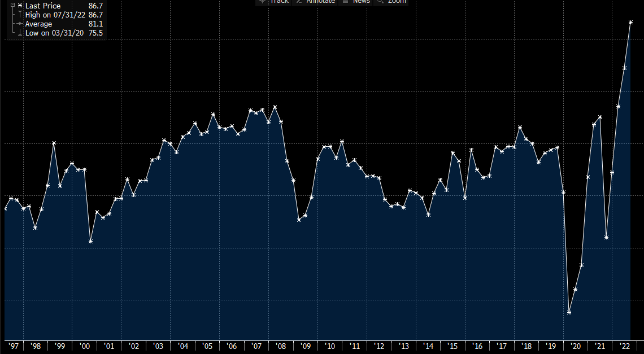This screenshot has height=354, width=644.
Task: Toggle the Average line visibility
Action: [x=37, y=24]
